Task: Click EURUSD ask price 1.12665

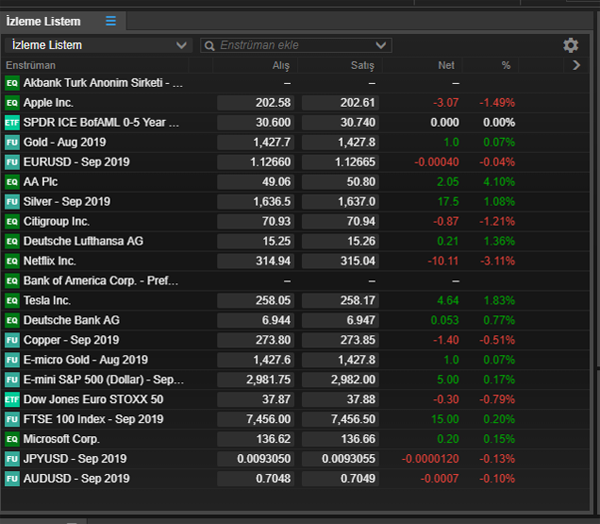Action: click(x=340, y=162)
